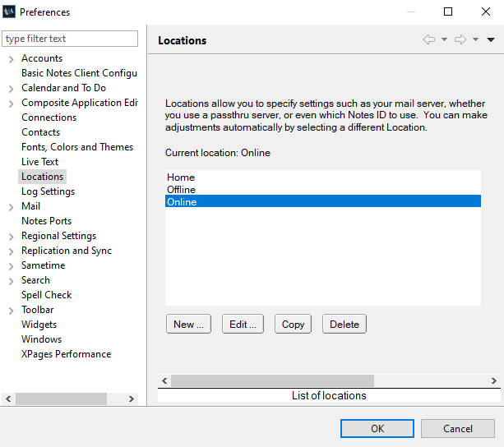Select the Home location in list
This screenshot has width=504, height=447.
pos(181,177)
